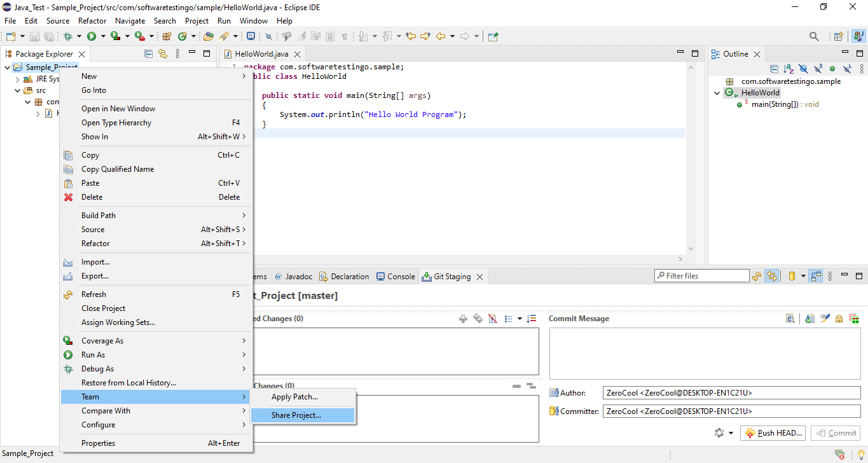This screenshot has height=463, width=868.
Task: Click the Push HEAD... button
Action: [774, 433]
